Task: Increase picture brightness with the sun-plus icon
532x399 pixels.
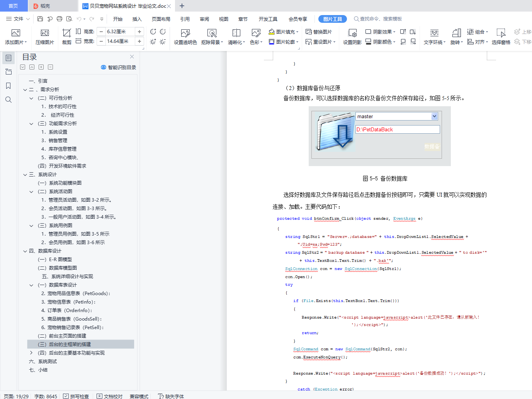Action: pos(153,41)
